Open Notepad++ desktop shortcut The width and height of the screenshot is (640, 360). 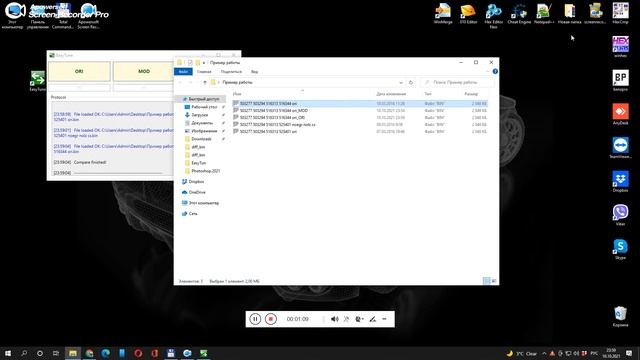pos(544,13)
